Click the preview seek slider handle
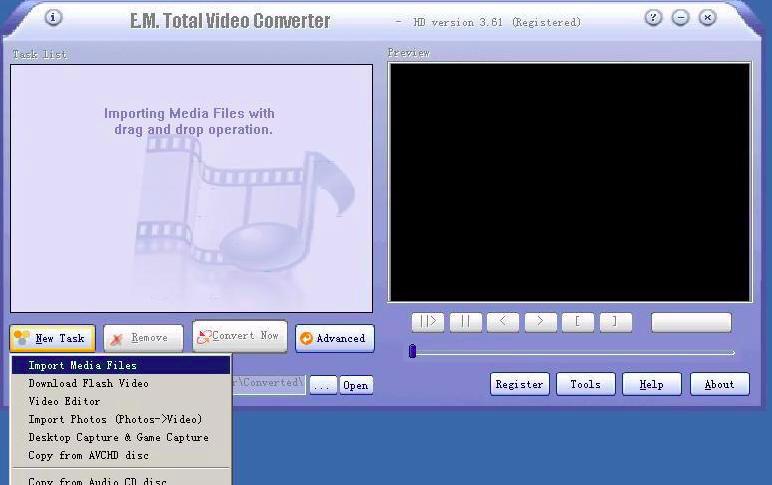Image resolution: width=772 pixels, height=485 pixels. 413,351
